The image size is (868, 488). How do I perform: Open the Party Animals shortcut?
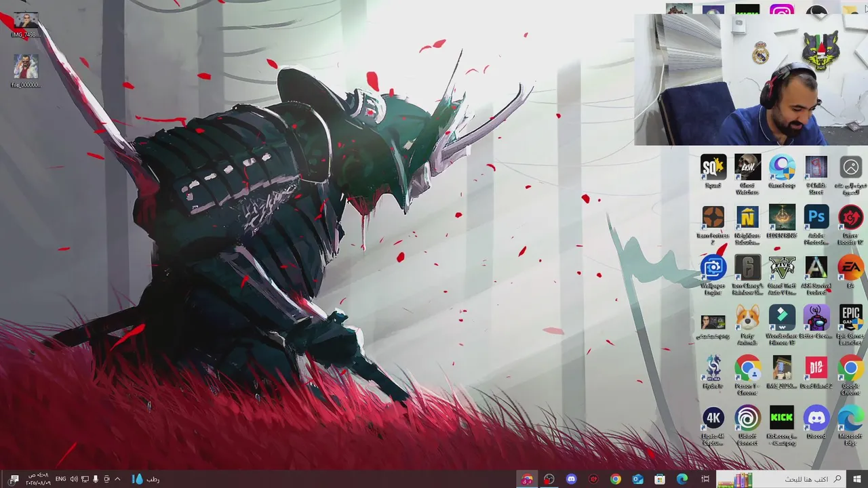747,325
